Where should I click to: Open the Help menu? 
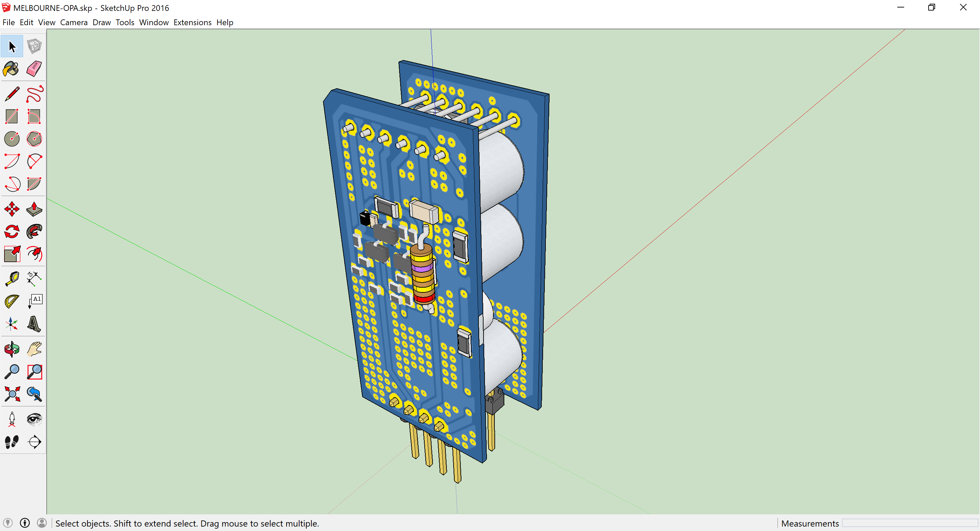tap(225, 22)
